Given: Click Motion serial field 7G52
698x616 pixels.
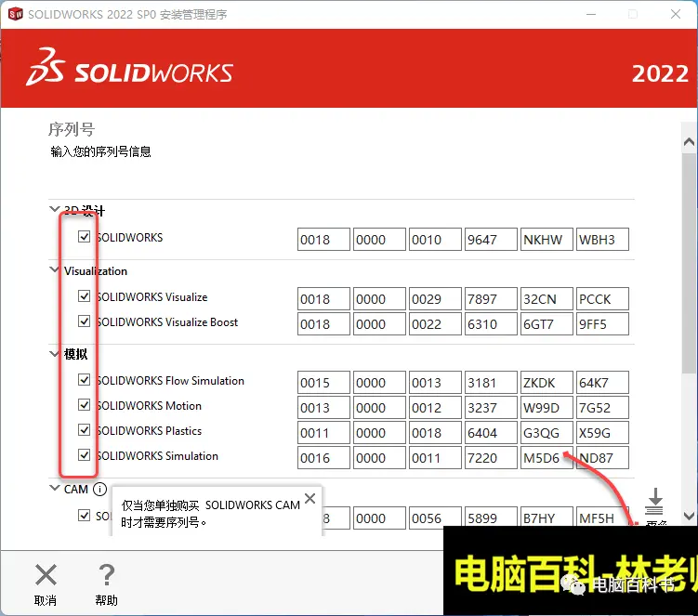Looking at the screenshot, I should tap(602, 407).
